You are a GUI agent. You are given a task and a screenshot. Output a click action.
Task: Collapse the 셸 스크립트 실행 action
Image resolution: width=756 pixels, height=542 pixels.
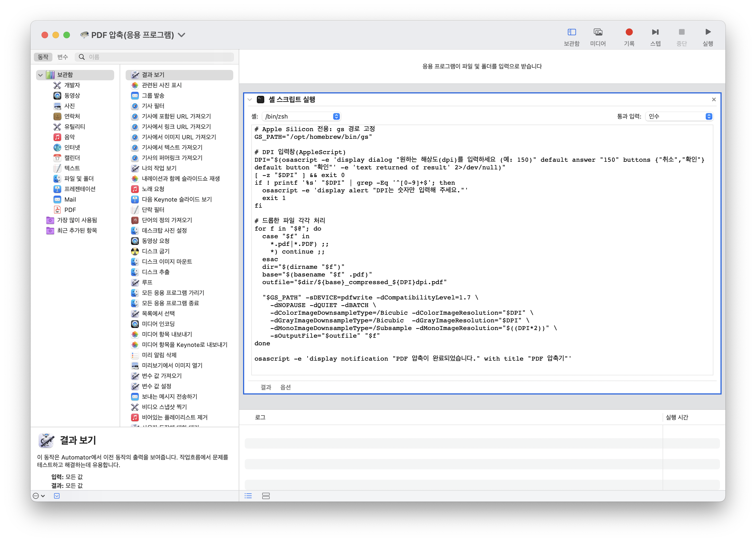(x=250, y=100)
